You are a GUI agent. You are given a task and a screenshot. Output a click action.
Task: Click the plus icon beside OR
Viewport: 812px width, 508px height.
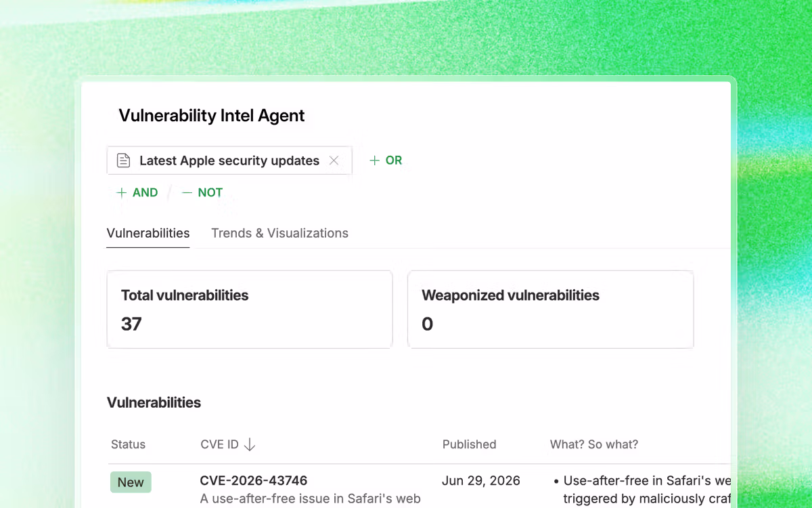[x=374, y=161]
